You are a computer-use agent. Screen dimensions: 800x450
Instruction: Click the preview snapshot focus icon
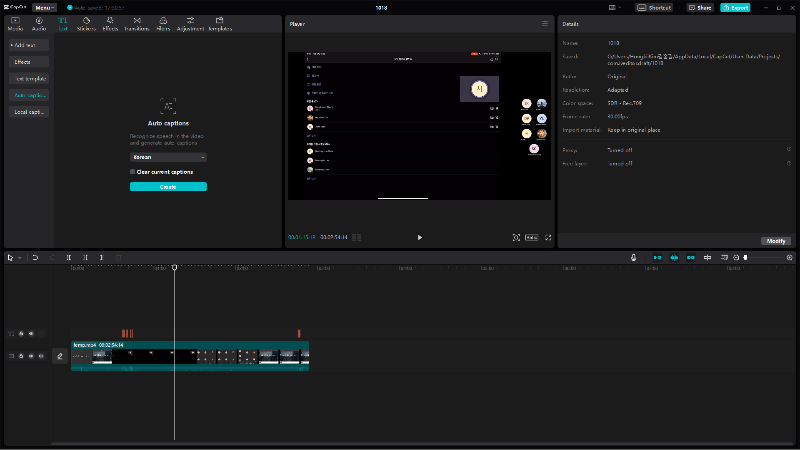coord(516,237)
